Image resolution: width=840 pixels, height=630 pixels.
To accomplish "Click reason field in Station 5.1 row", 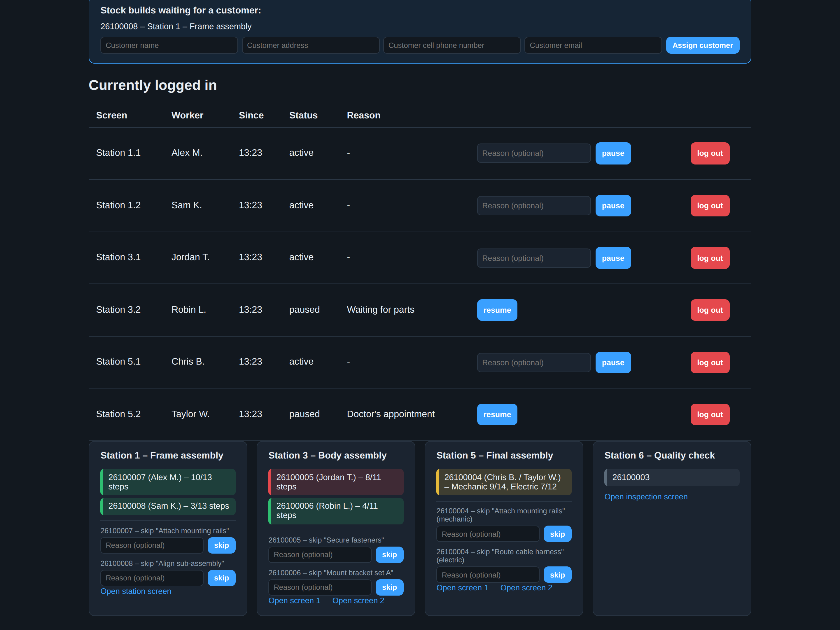I will (533, 363).
